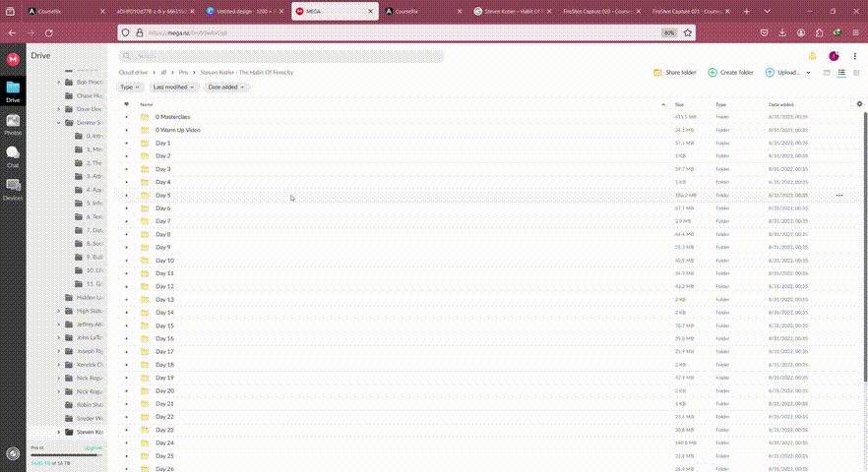List all tabs dropdown arrow
Screen dimensions: 868x472
coord(768,11)
